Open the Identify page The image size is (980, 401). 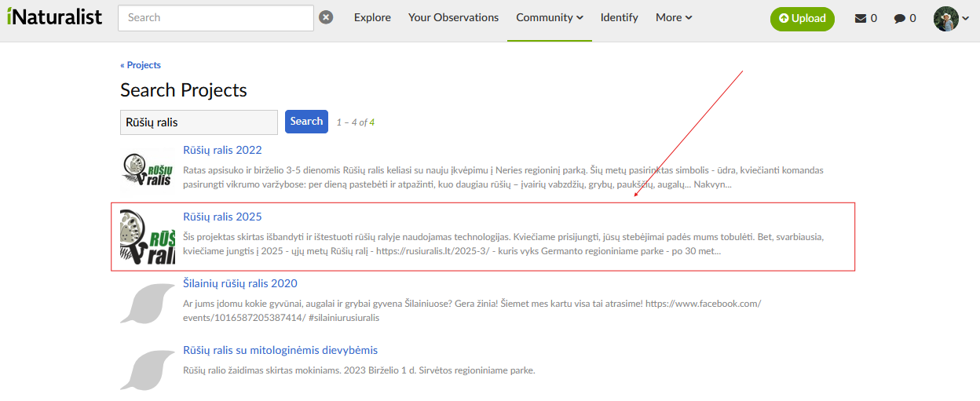pyautogui.click(x=620, y=17)
